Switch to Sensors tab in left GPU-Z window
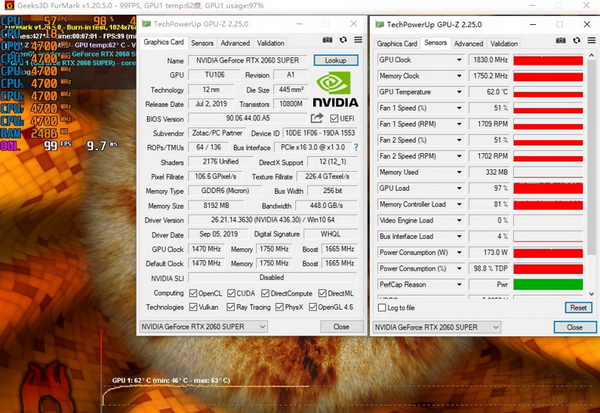 [x=202, y=43]
